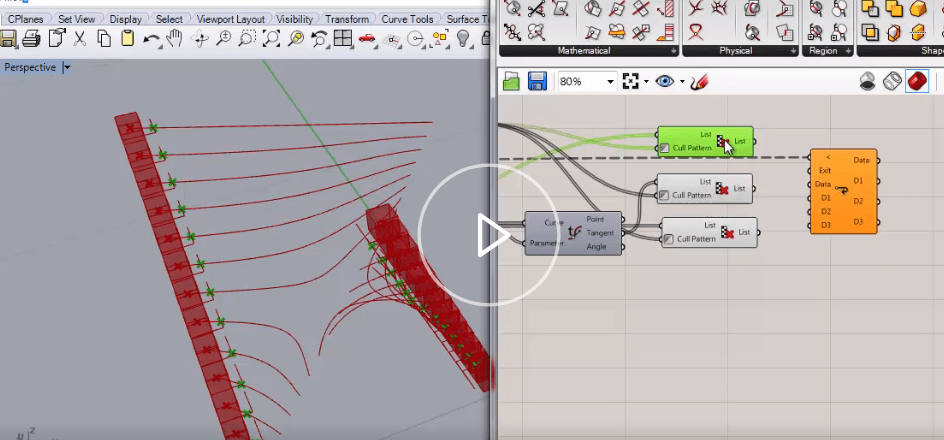Image resolution: width=944 pixels, height=440 pixels.
Task: Click the Zoom Extents icon in Grasshopper canvas toolbar
Action: [x=630, y=81]
